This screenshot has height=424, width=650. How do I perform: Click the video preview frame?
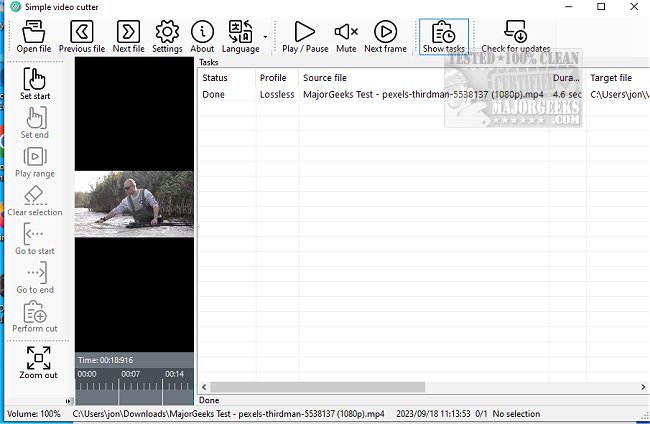[x=134, y=204]
